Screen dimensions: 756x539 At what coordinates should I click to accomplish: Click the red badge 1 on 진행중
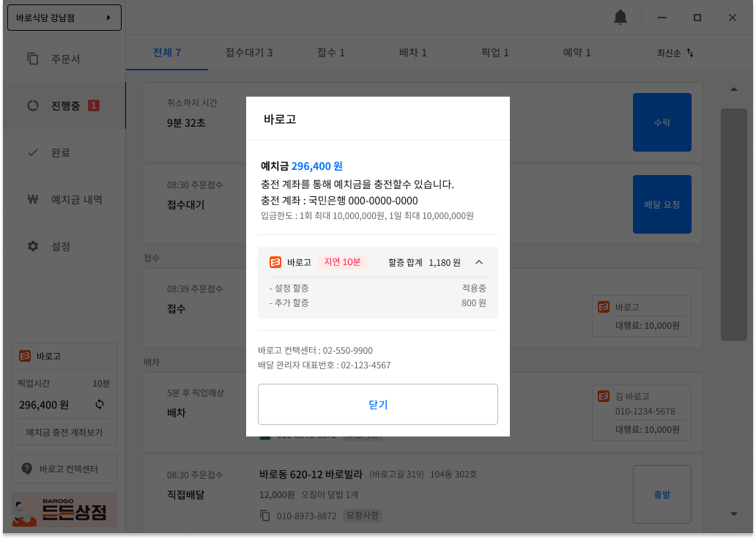94,105
